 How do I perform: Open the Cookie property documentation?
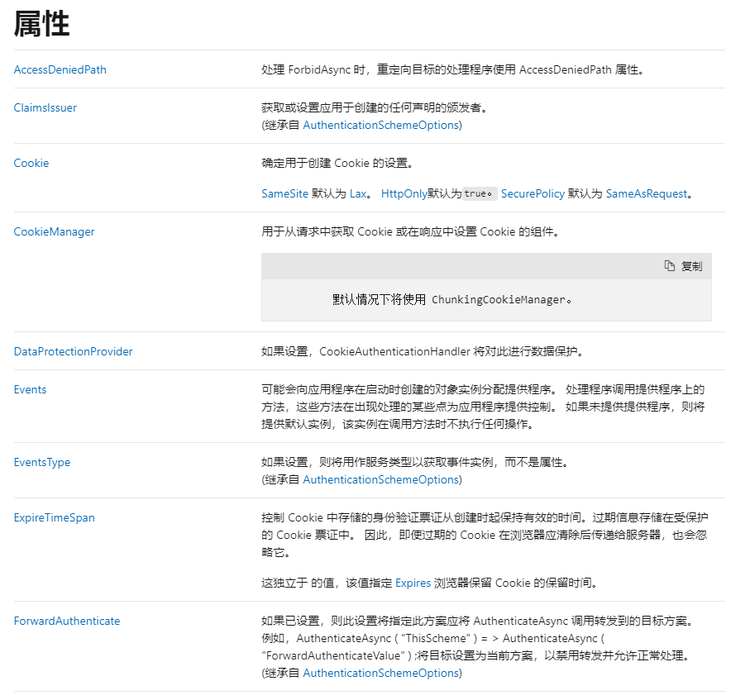click(31, 163)
